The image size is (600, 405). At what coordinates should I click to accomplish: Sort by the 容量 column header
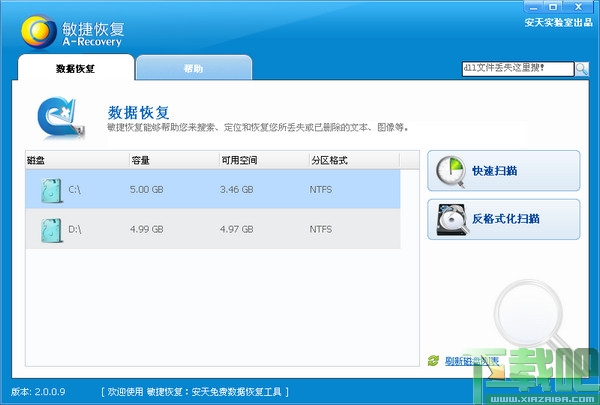[174, 160]
